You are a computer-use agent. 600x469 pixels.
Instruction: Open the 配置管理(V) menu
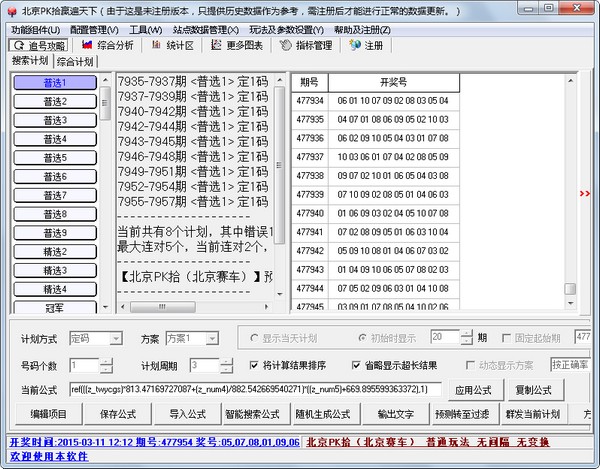click(94, 30)
